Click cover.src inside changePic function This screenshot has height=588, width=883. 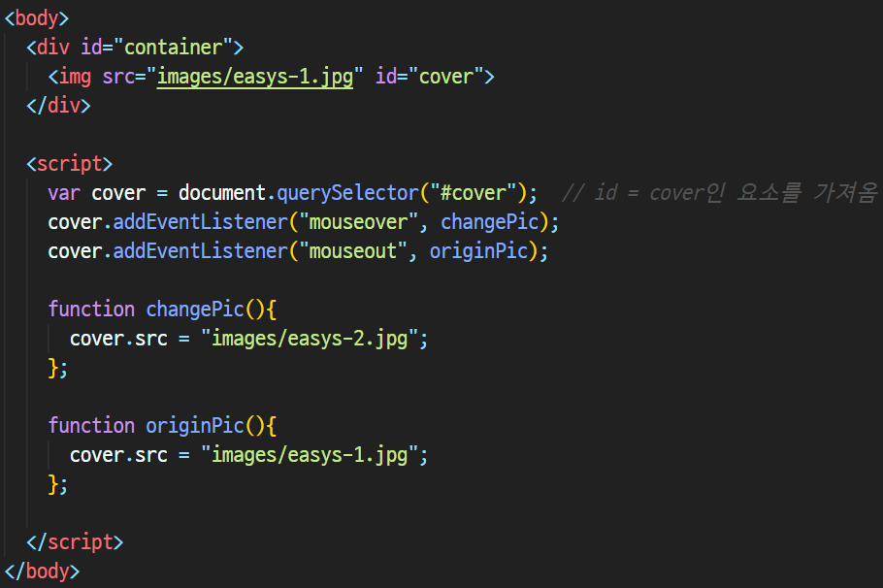(x=118, y=339)
